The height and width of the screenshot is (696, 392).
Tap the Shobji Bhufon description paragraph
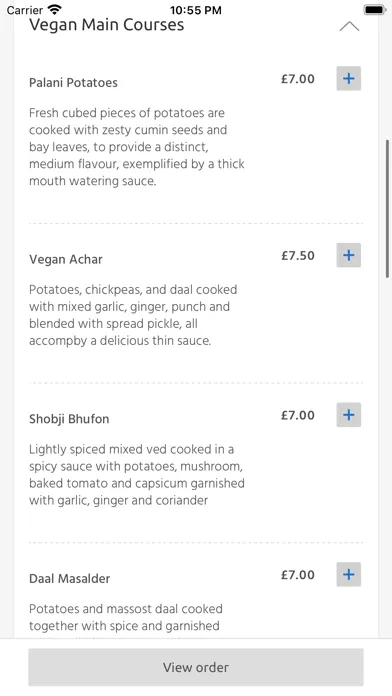point(137,475)
